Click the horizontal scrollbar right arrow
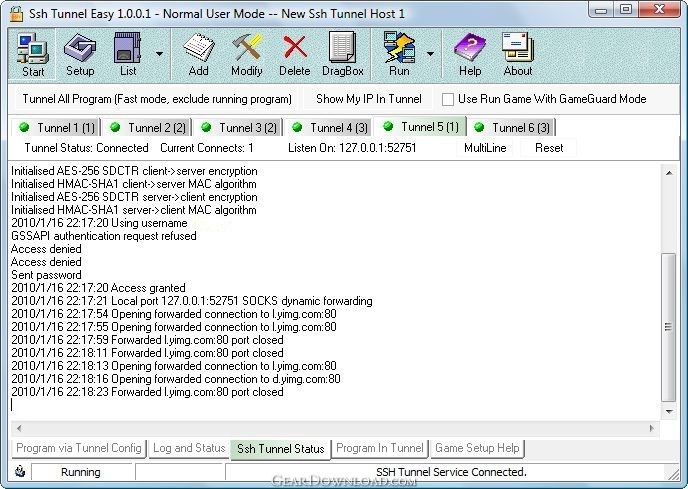The width and height of the screenshot is (688, 489). (652, 428)
